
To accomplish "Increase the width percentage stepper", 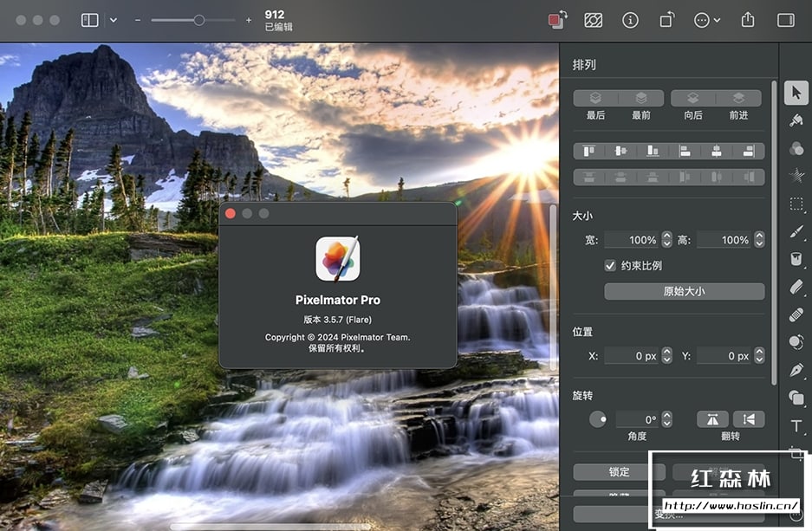I will pos(666,236).
